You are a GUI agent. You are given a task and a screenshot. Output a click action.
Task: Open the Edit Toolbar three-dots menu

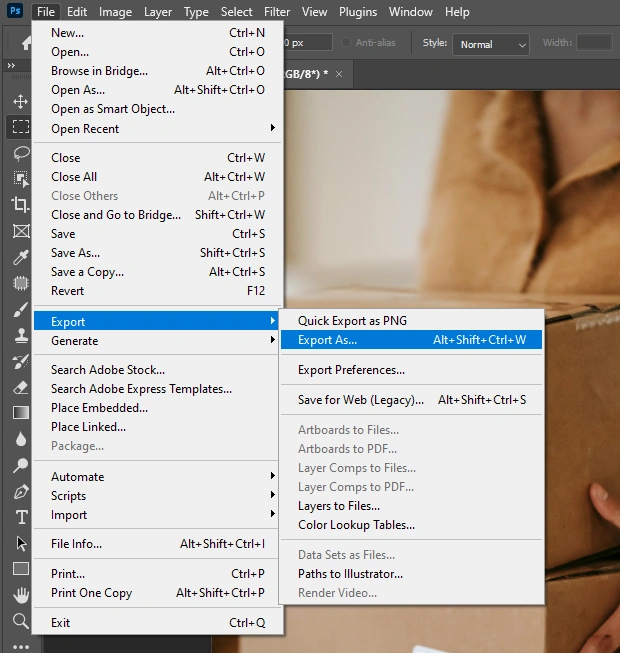(x=21, y=647)
